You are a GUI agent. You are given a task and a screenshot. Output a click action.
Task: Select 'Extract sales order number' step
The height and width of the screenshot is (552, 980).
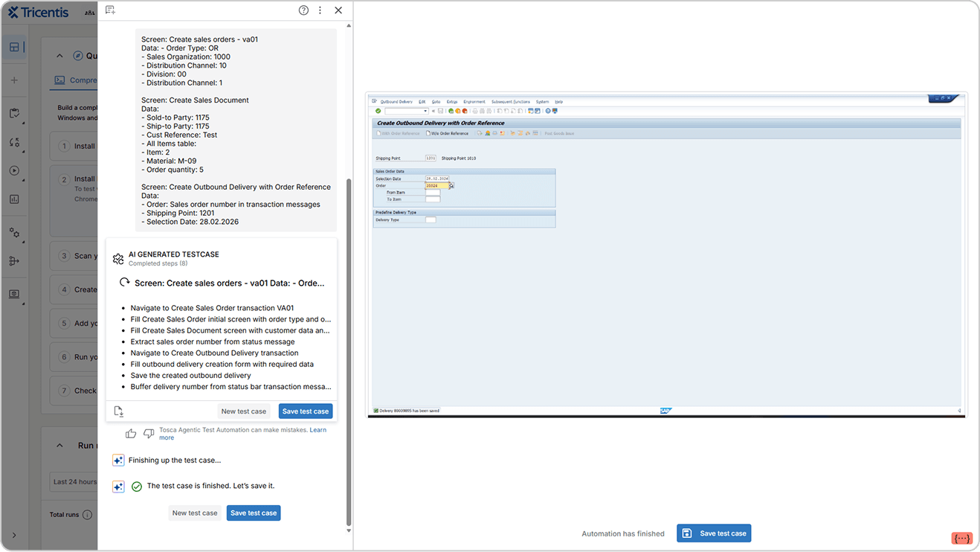tap(213, 342)
